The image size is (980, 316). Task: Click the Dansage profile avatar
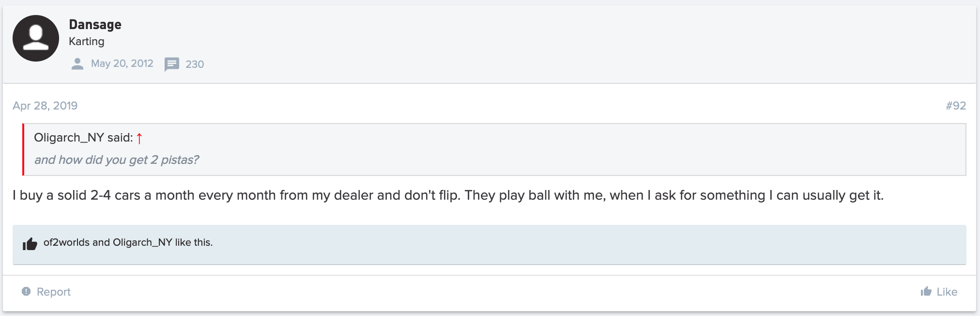pos(36,38)
